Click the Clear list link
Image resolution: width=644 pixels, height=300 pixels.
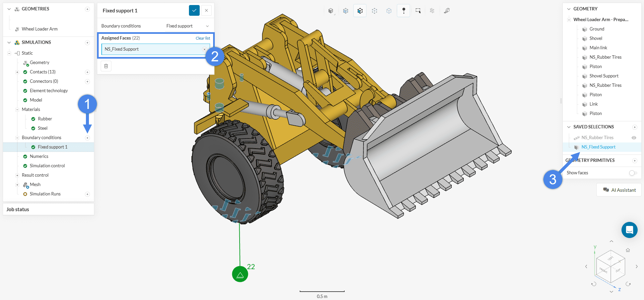(203, 38)
